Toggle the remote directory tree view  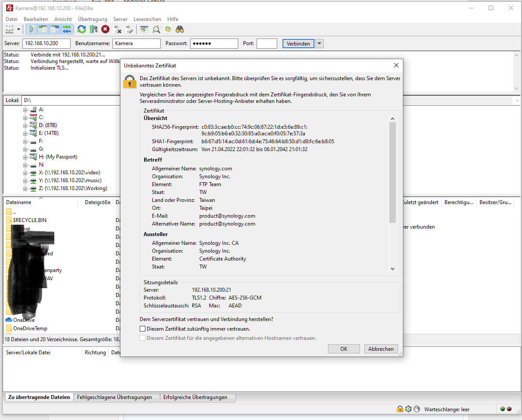[55, 29]
